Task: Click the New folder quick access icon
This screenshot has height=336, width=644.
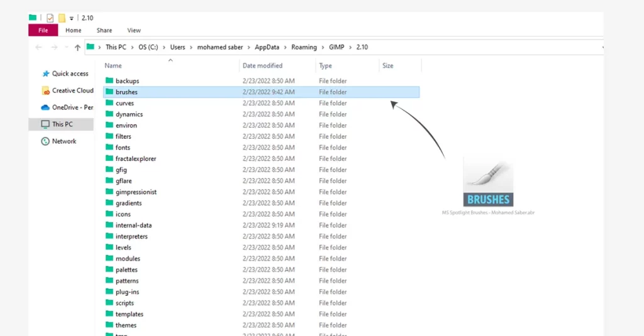Action: click(x=62, y=18)
